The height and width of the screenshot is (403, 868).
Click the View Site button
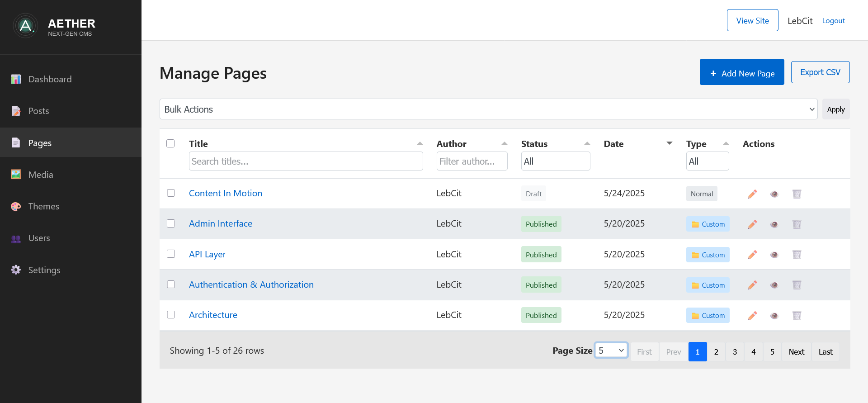[752, 20]
